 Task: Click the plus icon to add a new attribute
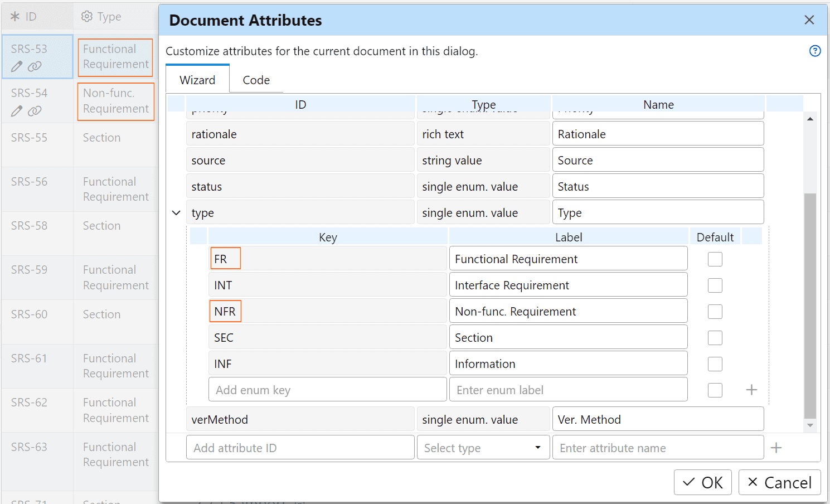tap(776, 447)
